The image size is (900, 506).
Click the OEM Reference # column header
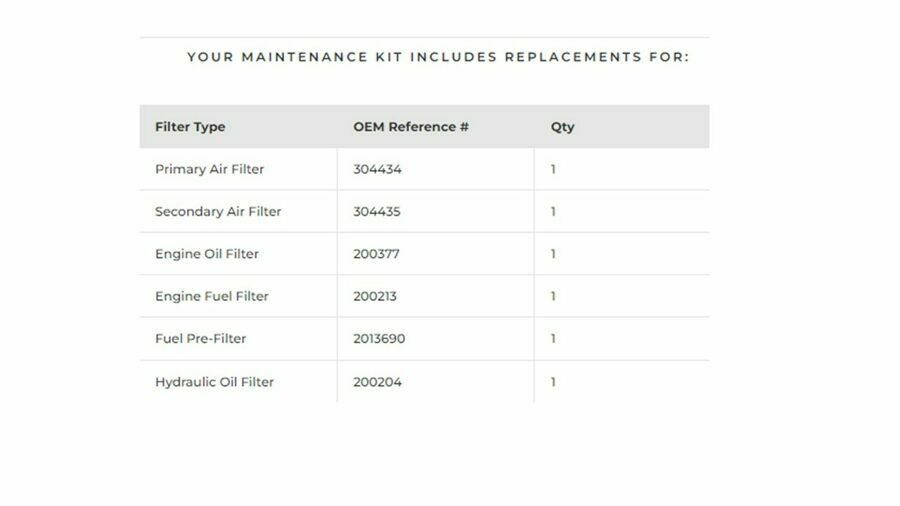pyautogui.click(x=411, y=127)
